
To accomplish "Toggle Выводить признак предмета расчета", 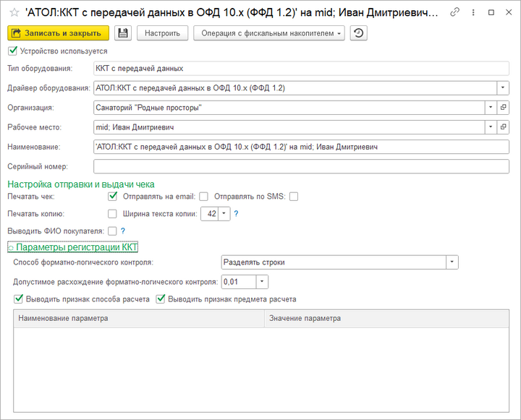I will click(x=161, y=299).
